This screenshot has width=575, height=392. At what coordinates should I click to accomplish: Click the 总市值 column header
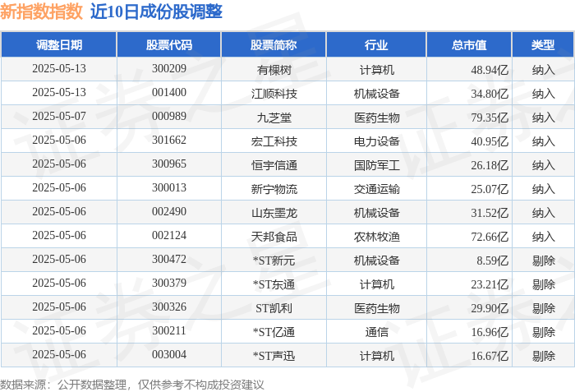(x=469, y=44)
